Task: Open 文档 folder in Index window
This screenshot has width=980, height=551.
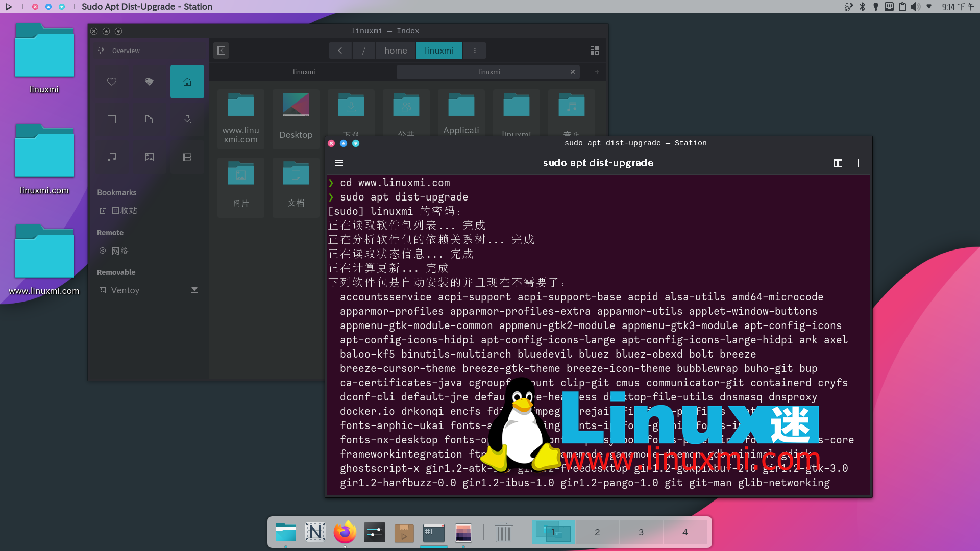Action: point(296,187)
